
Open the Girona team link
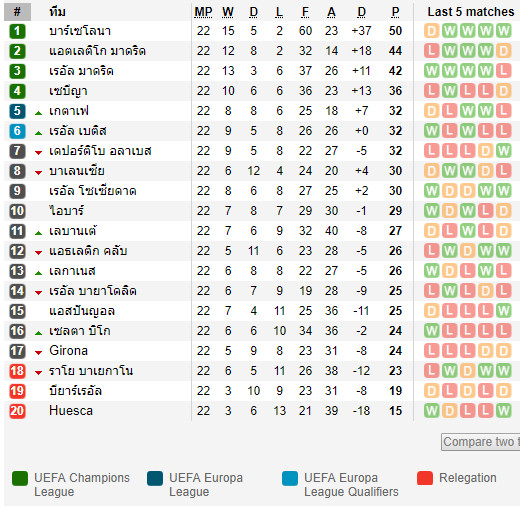click(x=68, y=351)
